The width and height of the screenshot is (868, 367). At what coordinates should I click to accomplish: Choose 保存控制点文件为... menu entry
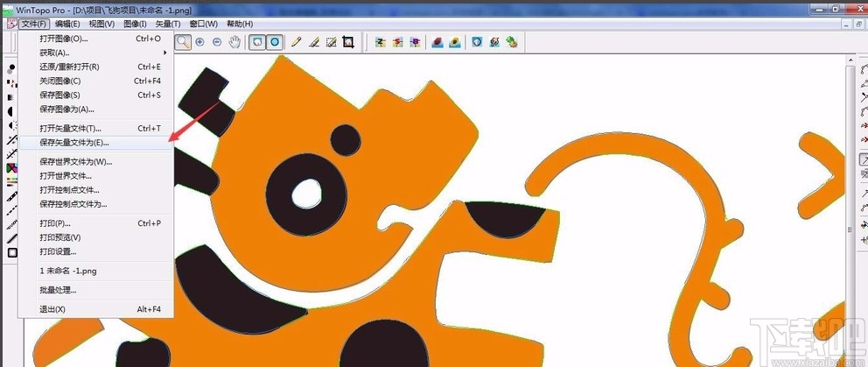coord(95,204)
